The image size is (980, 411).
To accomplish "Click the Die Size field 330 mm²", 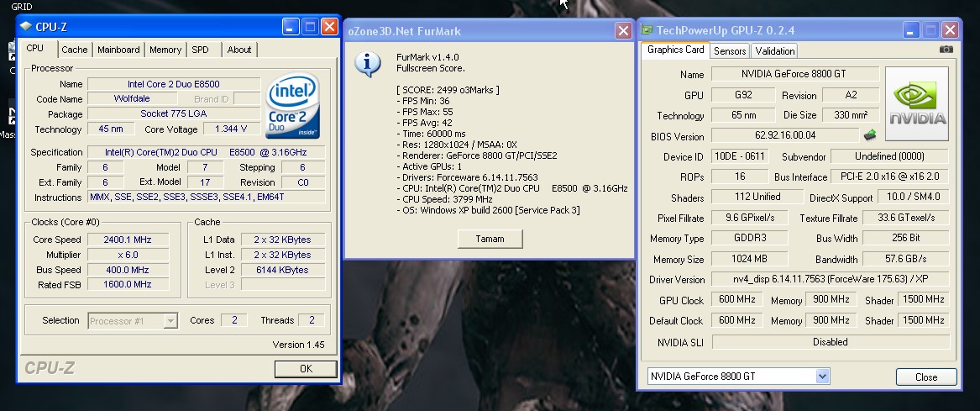I will click(850, 115).
